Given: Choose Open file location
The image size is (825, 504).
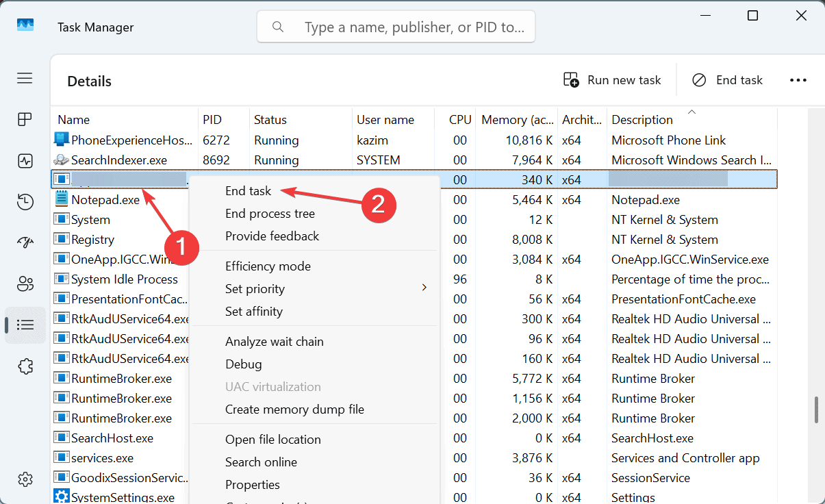Looking at the screenshot, I should pyautogui.click(x=272, y=440).
